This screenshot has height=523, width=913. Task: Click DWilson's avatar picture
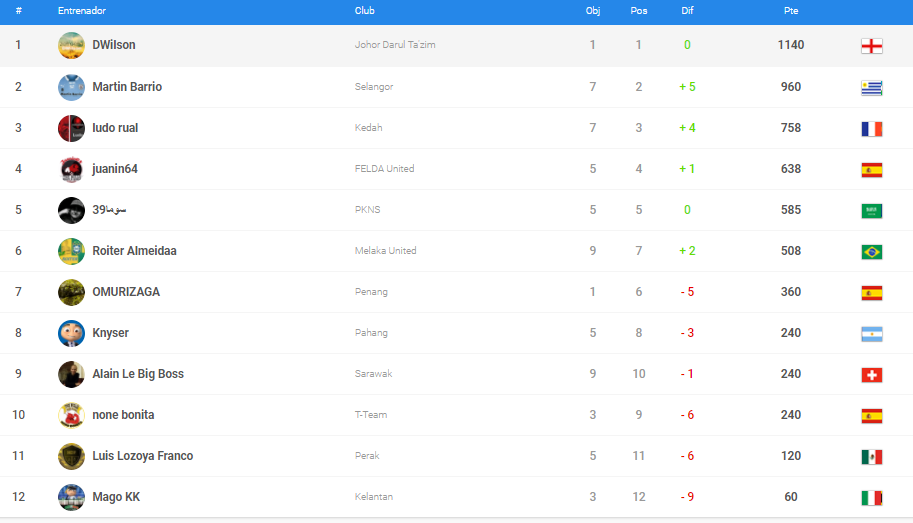(x=71, y=45)
